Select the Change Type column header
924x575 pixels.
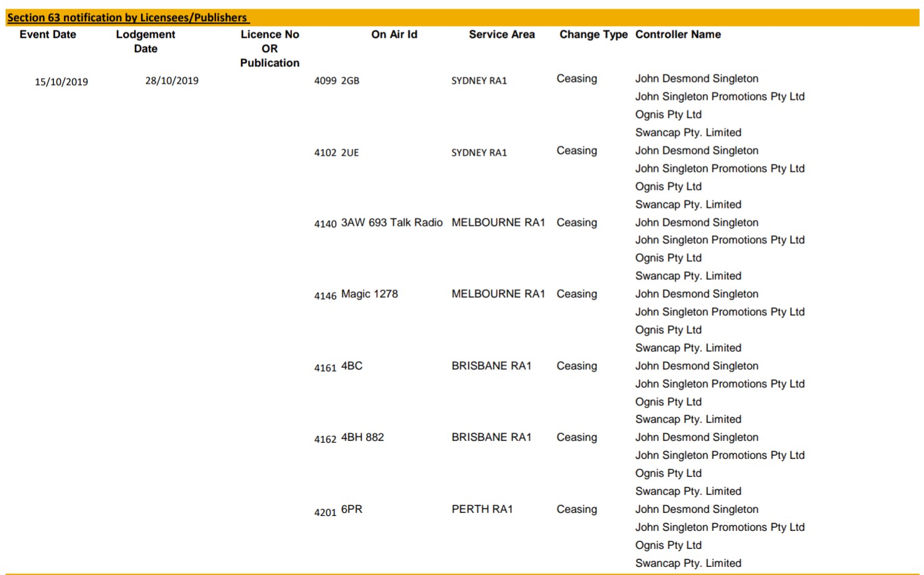point(593,35)
